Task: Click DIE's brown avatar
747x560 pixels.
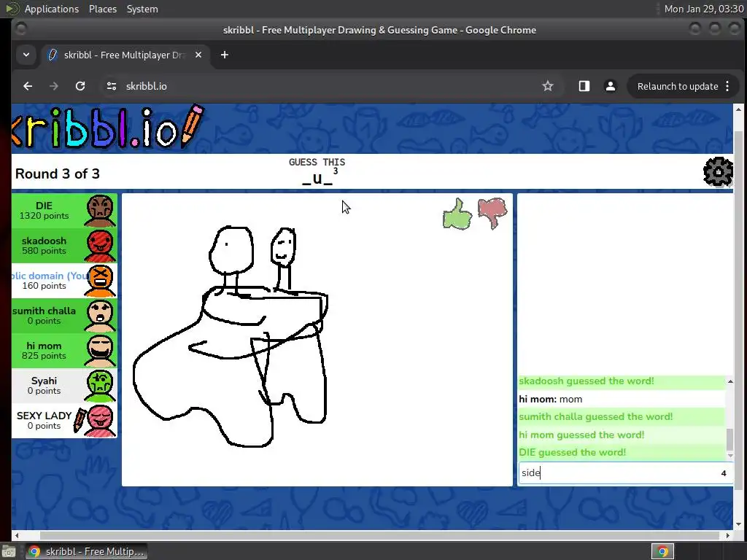Action: click(x=101, y=211)
